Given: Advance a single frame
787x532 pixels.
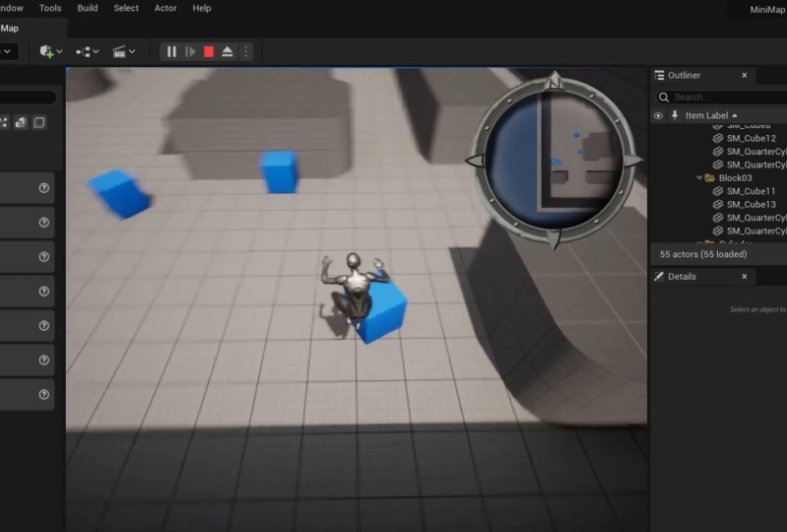Looking at the screenshot, I should pos(190,51).
